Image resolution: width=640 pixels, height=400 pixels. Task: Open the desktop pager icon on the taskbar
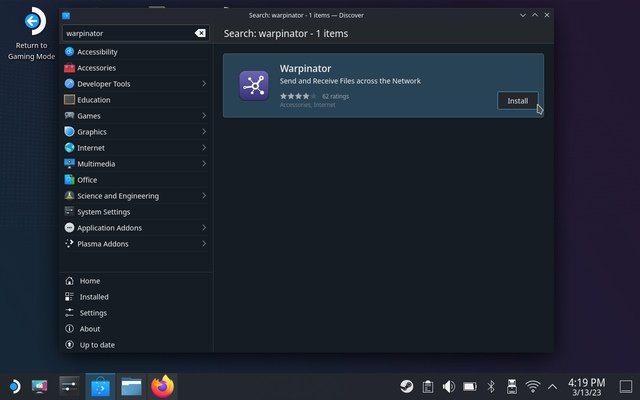point(40,386)
